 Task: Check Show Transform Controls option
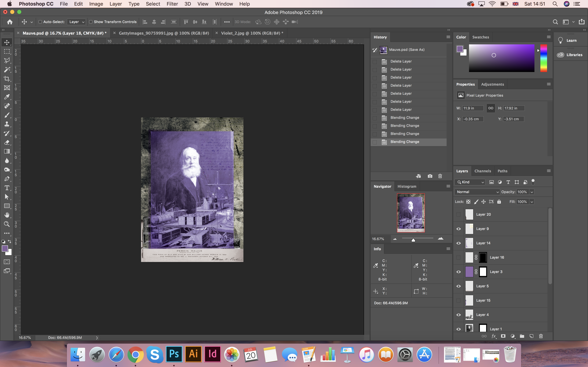pos(91,22)
